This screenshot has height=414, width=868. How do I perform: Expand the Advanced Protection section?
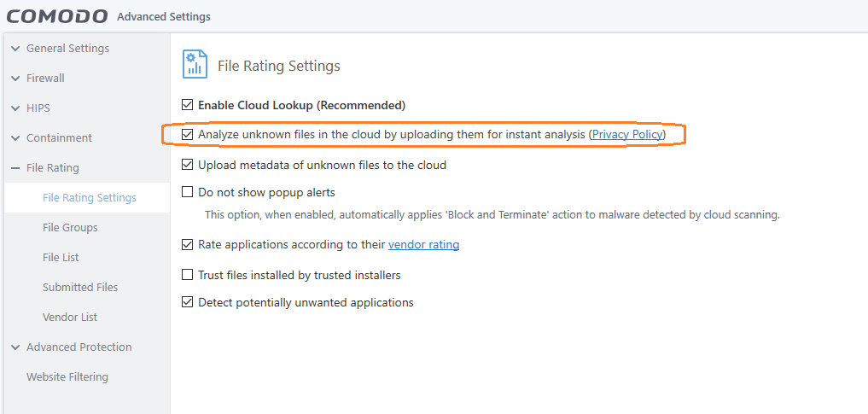point(15,347)
